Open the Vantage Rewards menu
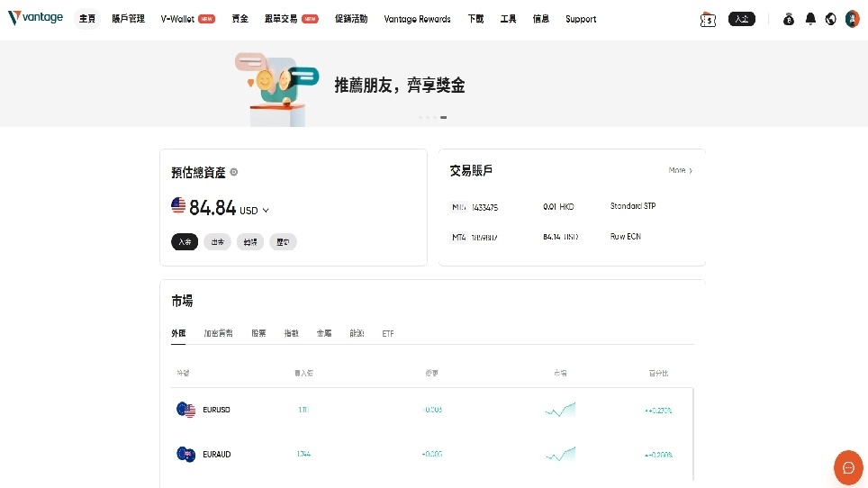 (418, 19)
